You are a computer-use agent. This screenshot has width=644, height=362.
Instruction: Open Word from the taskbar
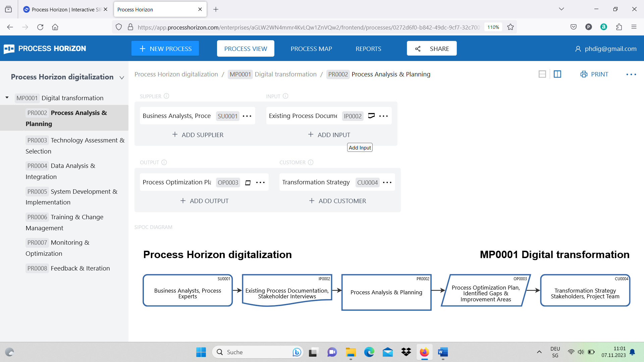pos(443,352)
